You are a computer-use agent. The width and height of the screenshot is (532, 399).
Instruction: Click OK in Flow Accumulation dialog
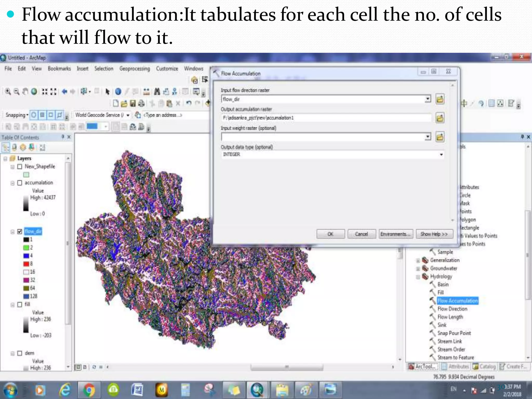tap(330, 234)
